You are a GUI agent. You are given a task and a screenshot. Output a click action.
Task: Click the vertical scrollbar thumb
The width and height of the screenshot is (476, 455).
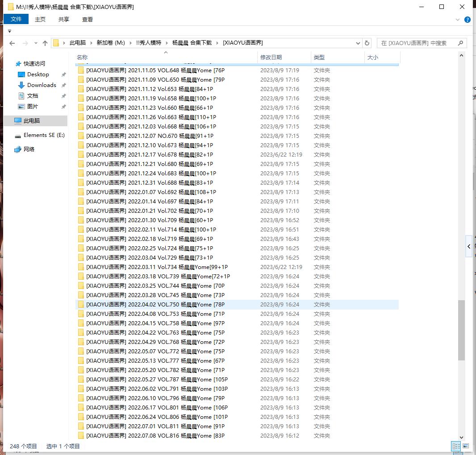point(461,331)
